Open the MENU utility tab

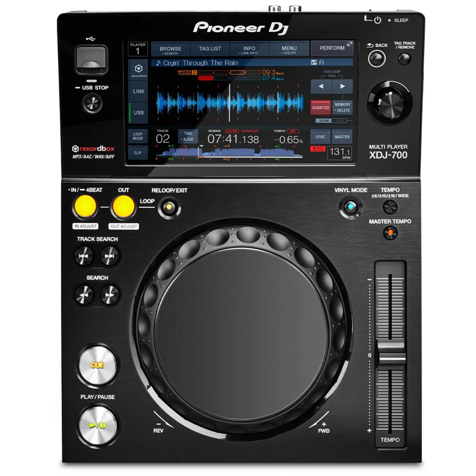pyautogui.click(x=289, y=49)
